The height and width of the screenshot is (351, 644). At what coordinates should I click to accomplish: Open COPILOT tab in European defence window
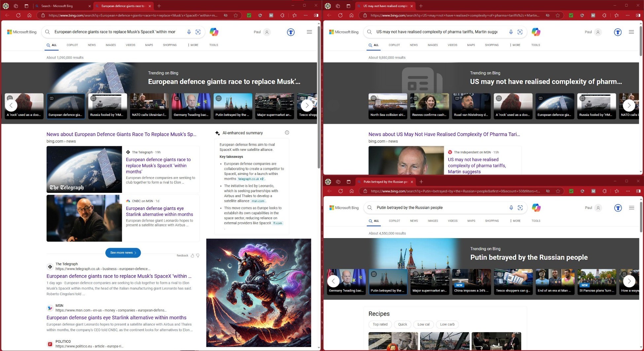72,45
